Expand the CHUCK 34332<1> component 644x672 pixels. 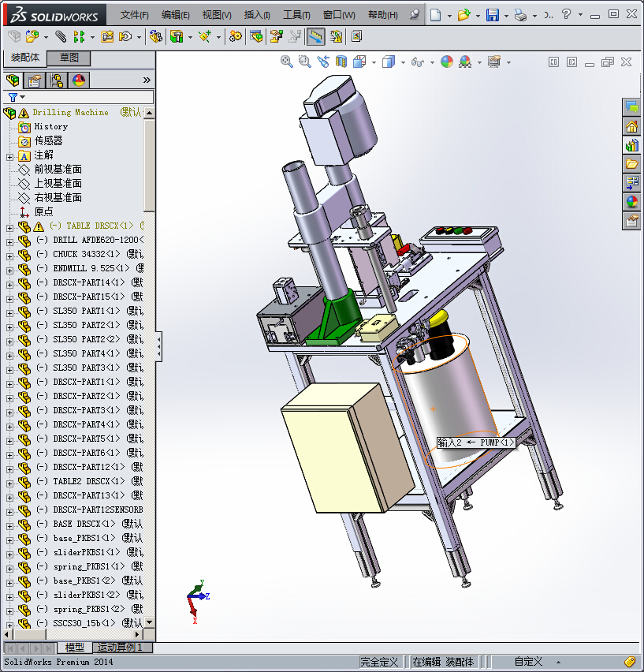click(9, 256)
